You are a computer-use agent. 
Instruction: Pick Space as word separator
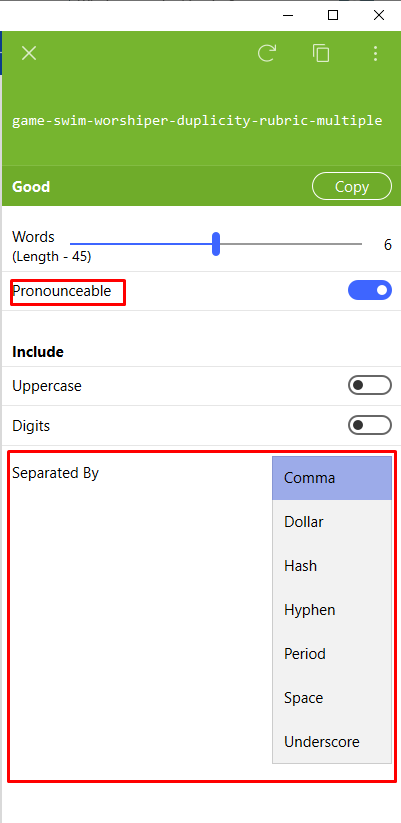pyautogui.click(x=332, y=698)
